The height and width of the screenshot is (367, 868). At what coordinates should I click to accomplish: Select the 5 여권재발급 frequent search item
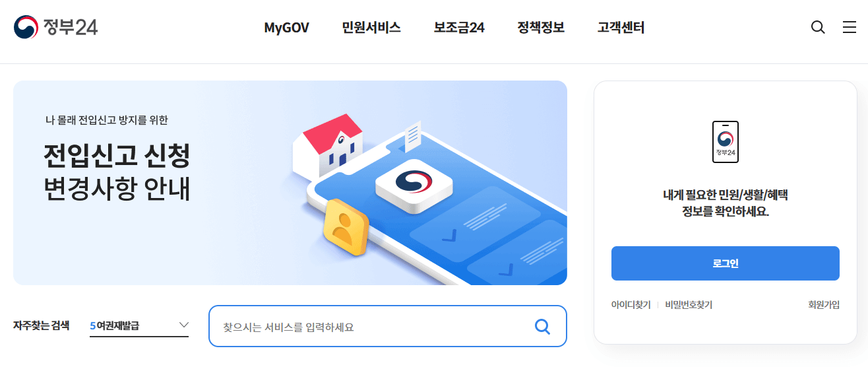click(115, 325)
